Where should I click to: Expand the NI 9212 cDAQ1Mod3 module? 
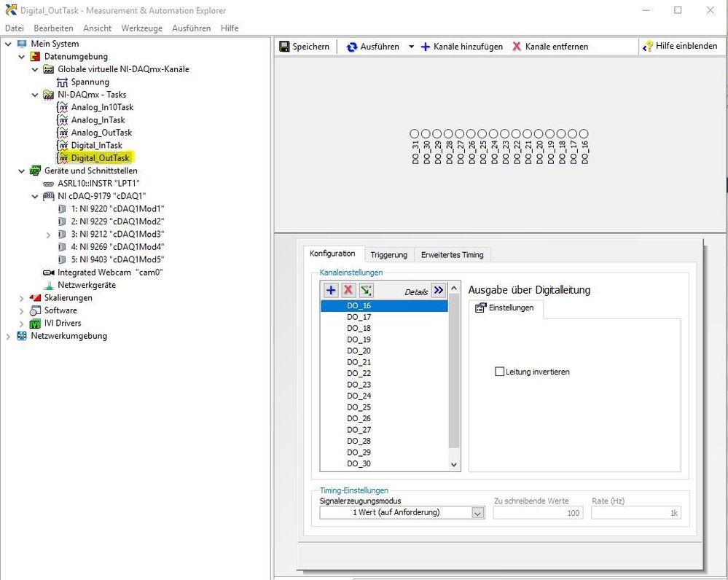point(48,235)
